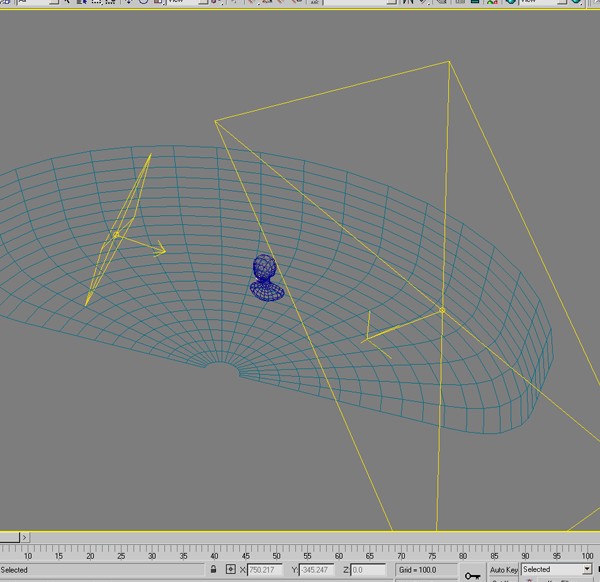This screenshot has width=600, height=582.
Task: Click the Grid = 100.0 status readout
Action: tap(417, 570)
